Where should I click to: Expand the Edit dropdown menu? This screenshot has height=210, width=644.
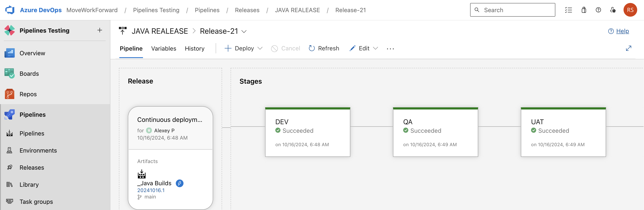pos(375,48)
